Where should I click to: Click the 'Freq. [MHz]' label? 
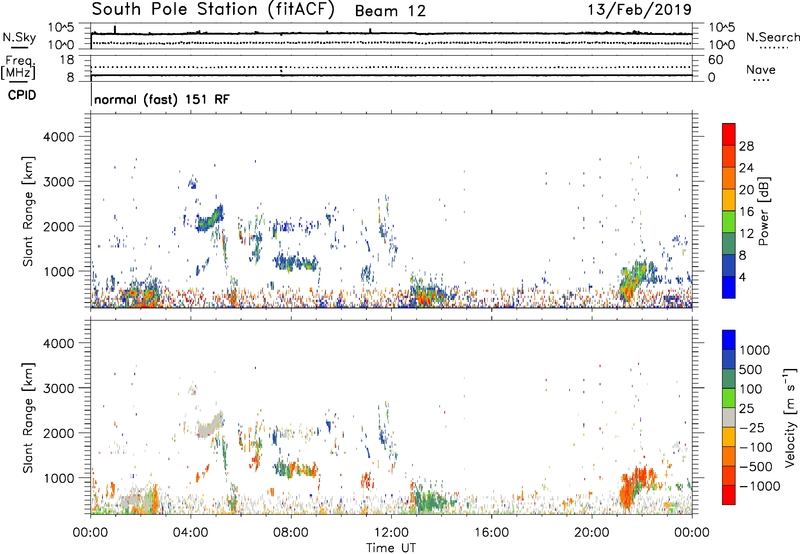pyautogui.click(x=18, y=68)
